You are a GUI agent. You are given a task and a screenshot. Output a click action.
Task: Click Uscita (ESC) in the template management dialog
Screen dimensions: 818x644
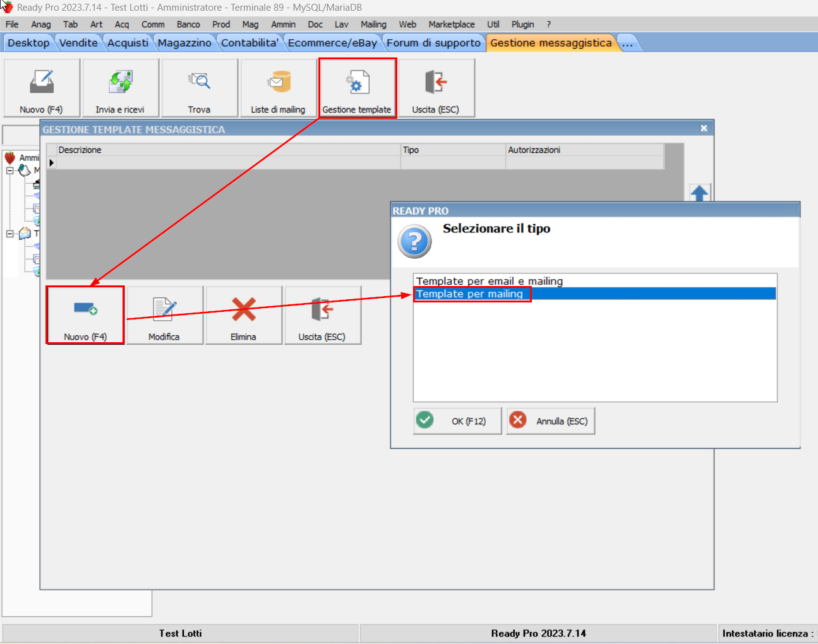point(323,315)
